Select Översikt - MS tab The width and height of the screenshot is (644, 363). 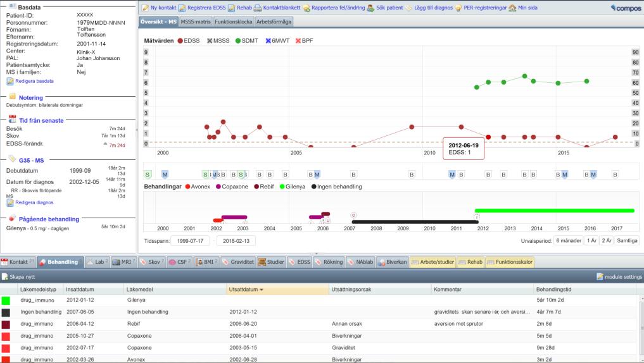point(158,22)
